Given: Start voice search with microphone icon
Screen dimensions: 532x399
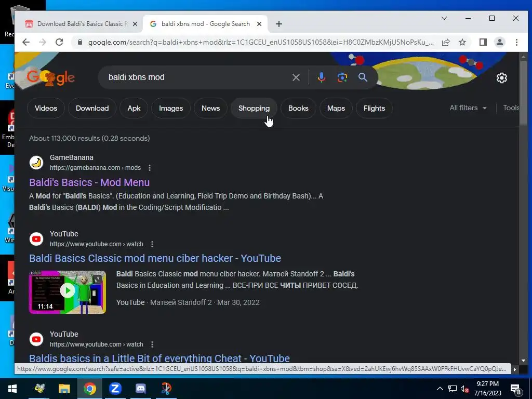Looking at the screenshot, I should [321, 77].
